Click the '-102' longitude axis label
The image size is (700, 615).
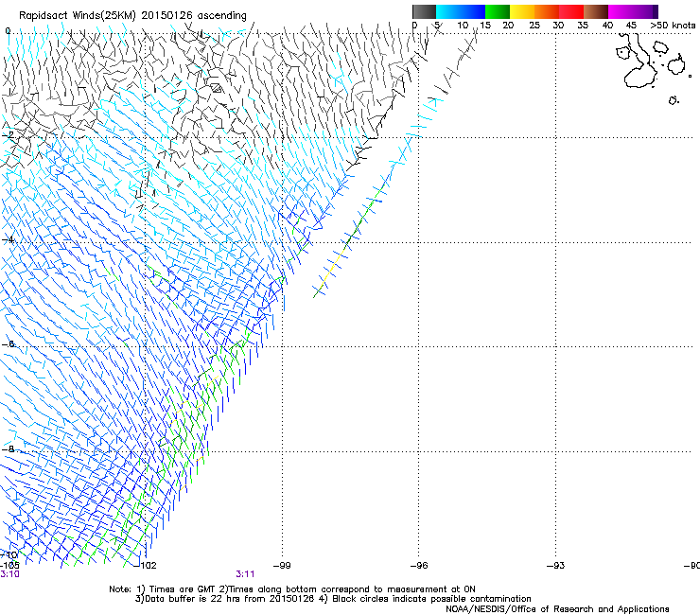click(146, 566)
